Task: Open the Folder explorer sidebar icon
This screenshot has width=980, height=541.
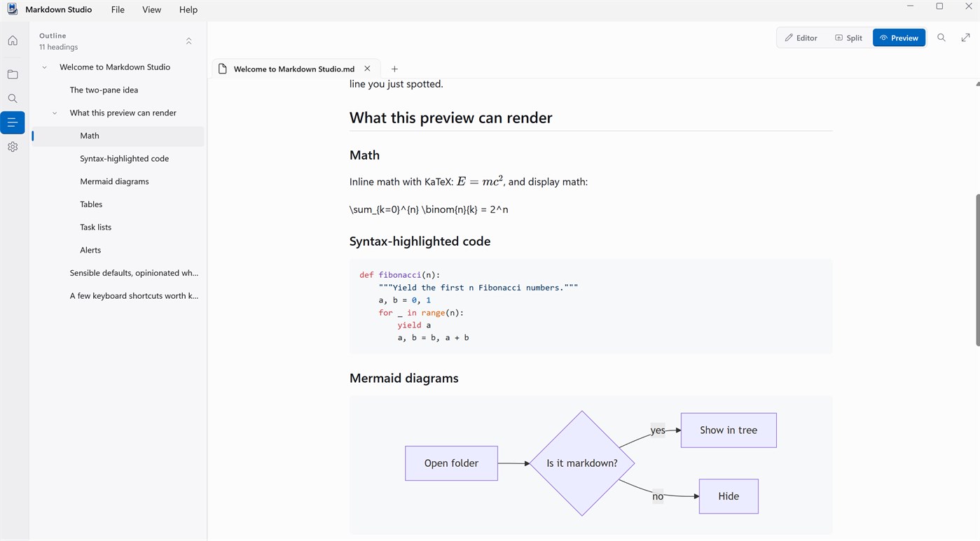Action: [13, 74]
